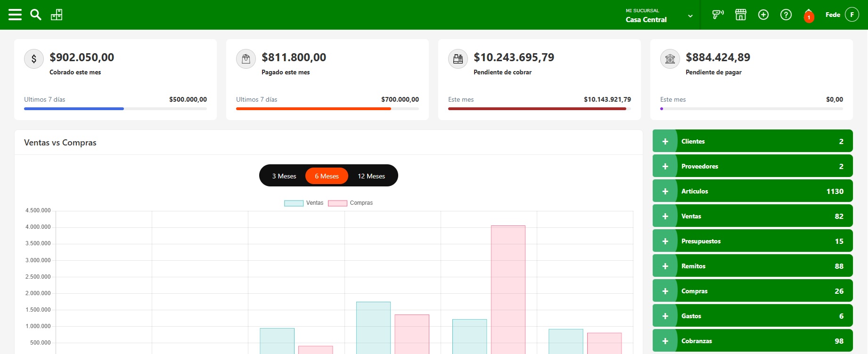Open notifications bell with badge 1
Viewport: 868px width, 354px height.
coord(809,16)
